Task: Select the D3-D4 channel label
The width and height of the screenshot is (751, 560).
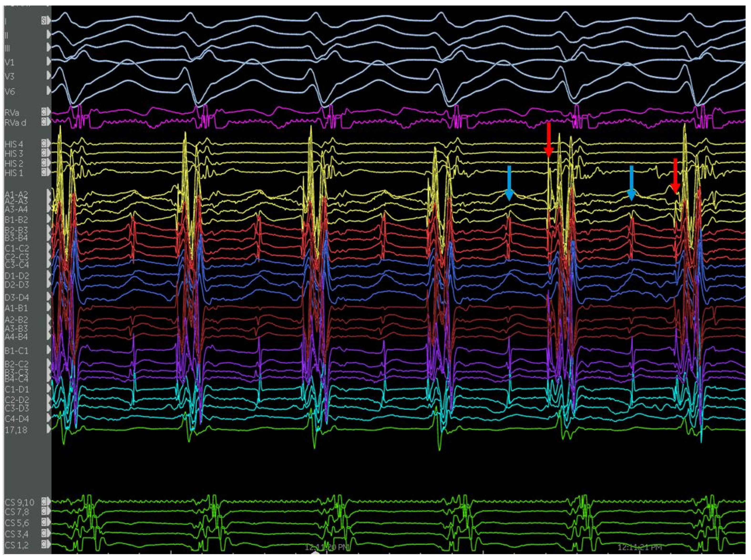Action: [16, 297]
